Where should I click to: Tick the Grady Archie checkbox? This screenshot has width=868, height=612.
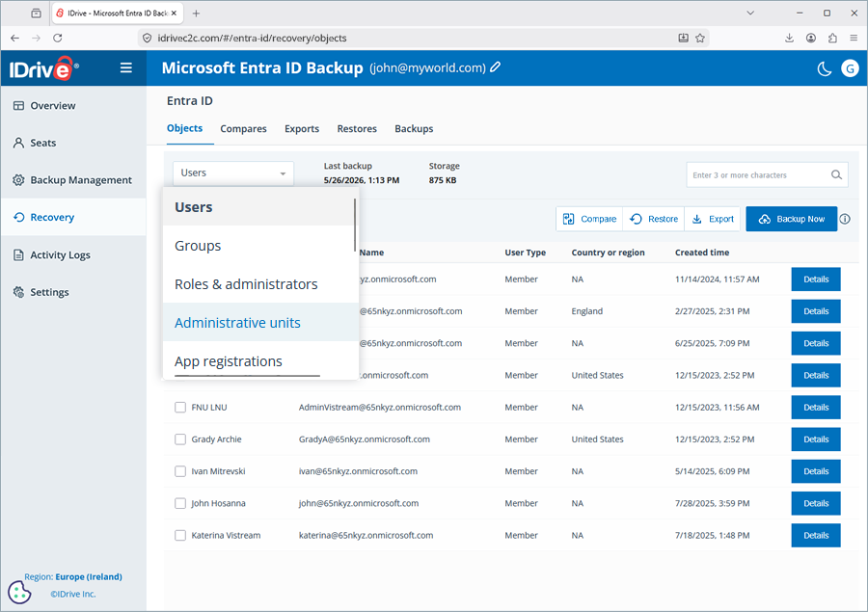180,439
